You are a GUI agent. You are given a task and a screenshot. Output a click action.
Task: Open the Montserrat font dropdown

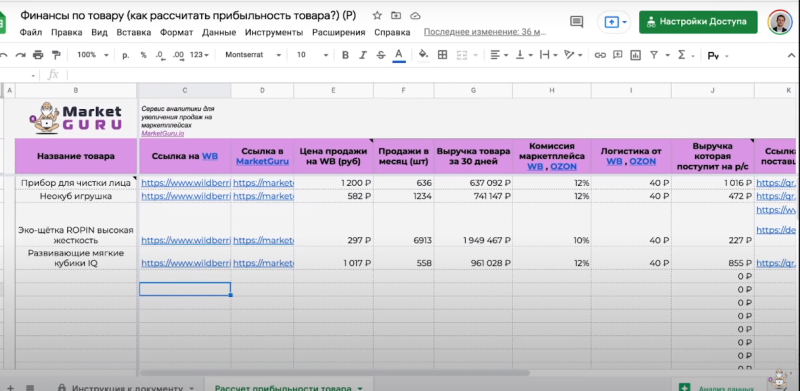click(253, 55)
